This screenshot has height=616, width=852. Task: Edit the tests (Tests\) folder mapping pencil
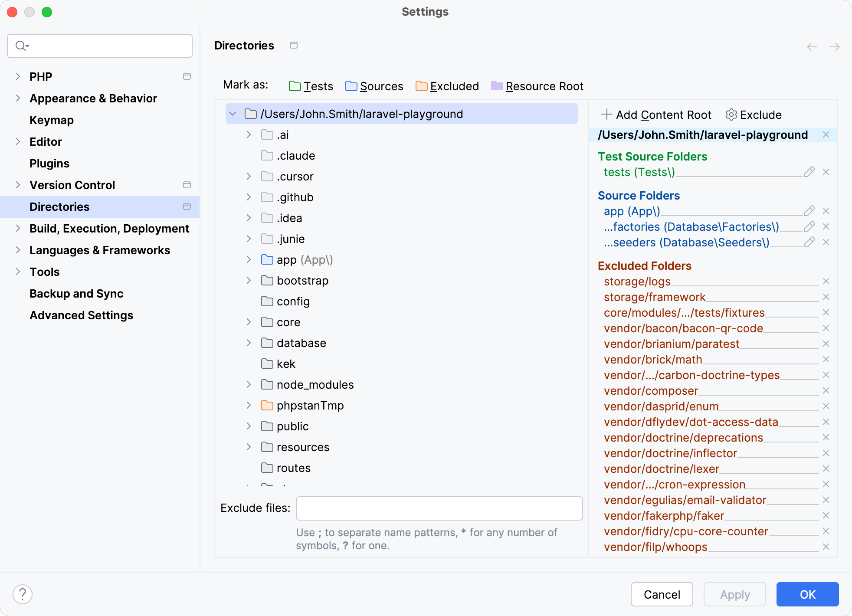[809, 172]
